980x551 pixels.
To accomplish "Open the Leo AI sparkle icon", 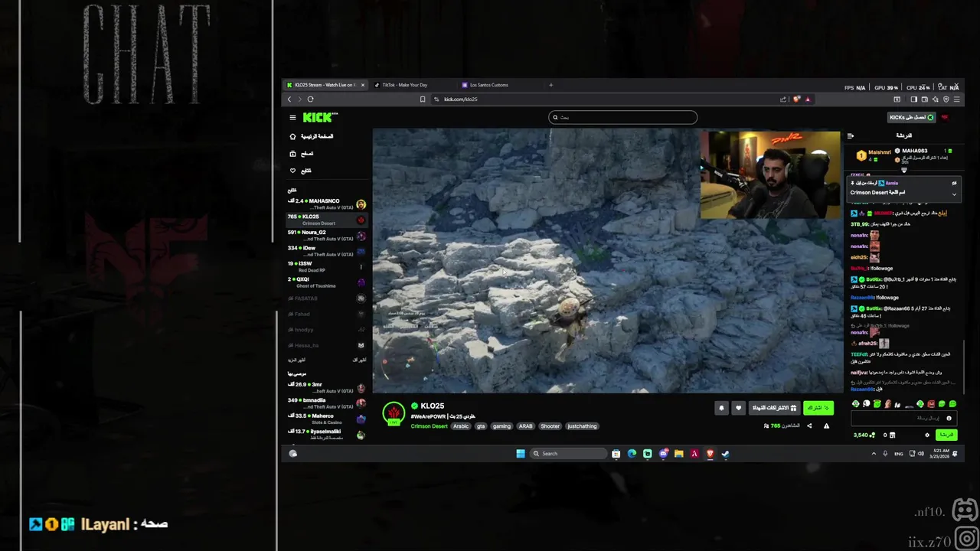I will tap(936, 99).
